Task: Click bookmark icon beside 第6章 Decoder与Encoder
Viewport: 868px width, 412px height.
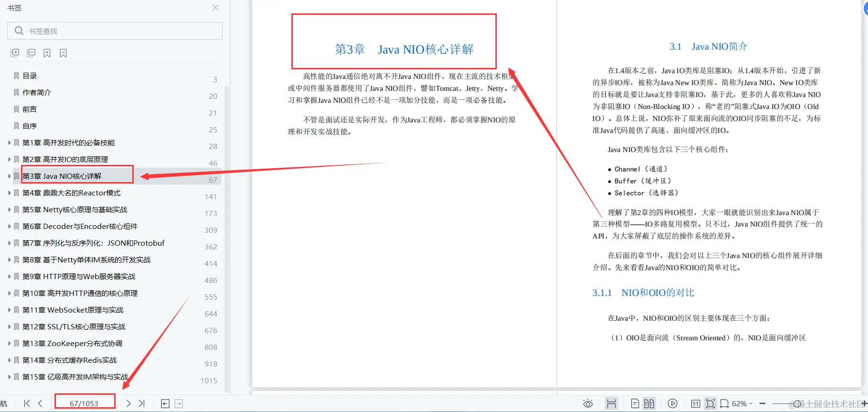Action: click(x=17, y=226)
